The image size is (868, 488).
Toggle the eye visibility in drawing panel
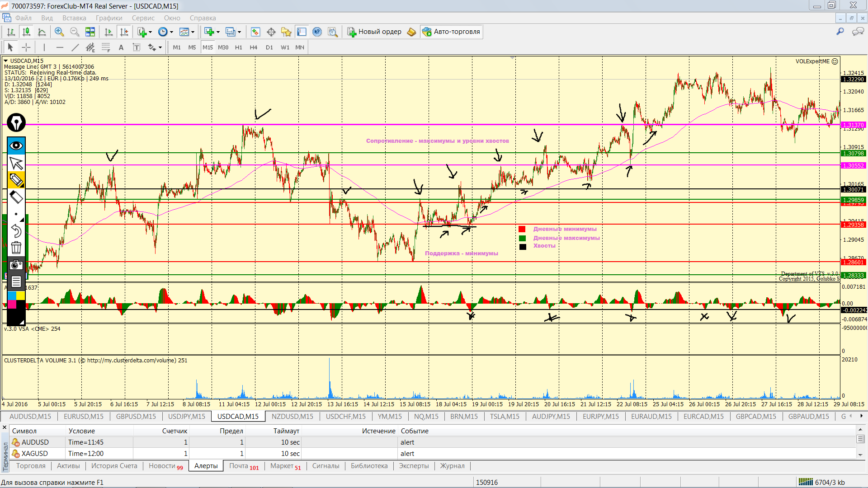click(x=16, y=145)
